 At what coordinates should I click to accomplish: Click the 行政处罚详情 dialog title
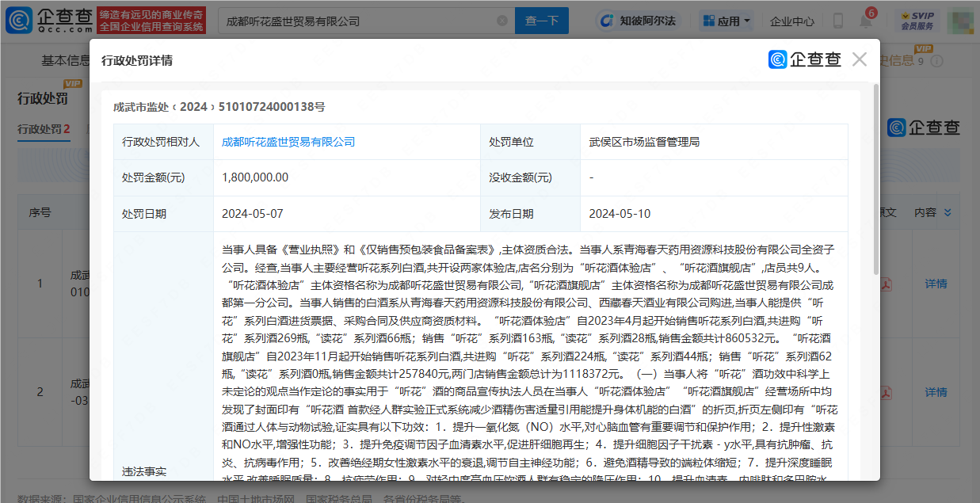(x=137, y=60)
